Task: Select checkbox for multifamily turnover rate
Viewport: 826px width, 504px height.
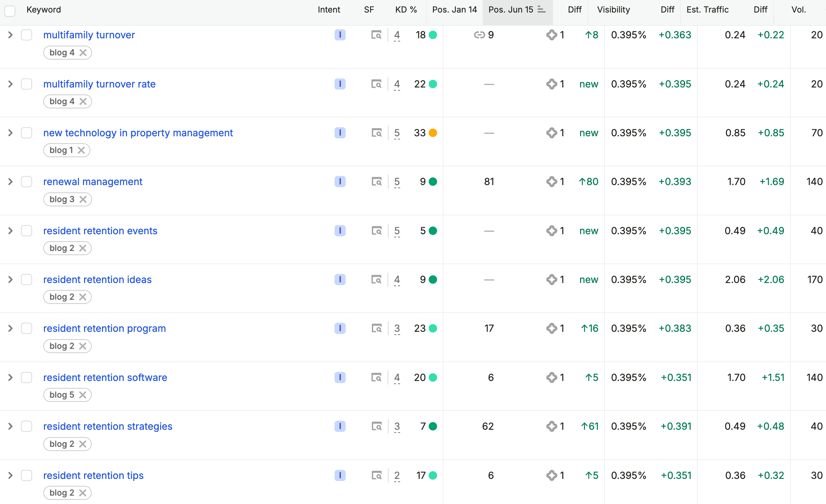Action: (x=27, y=84)
